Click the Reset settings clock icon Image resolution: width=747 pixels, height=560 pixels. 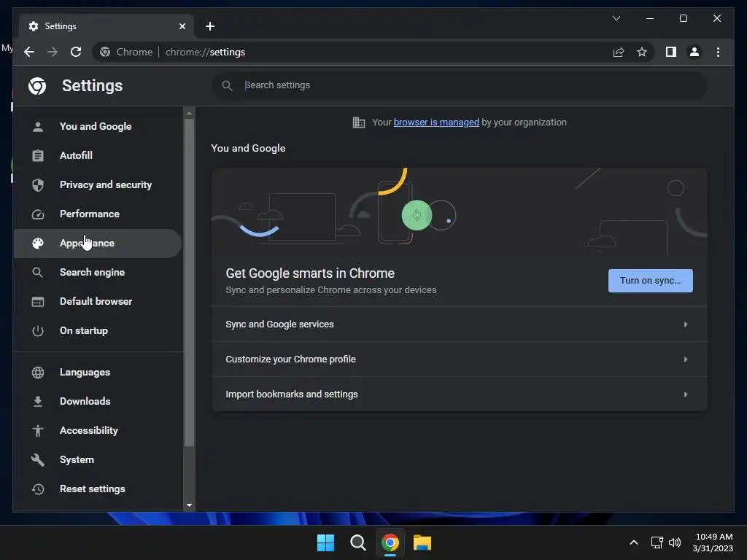coord(38,489)
